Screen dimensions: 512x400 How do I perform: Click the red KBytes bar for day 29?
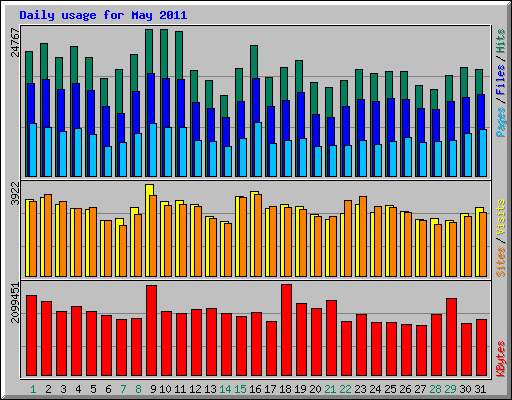(451, 337)
